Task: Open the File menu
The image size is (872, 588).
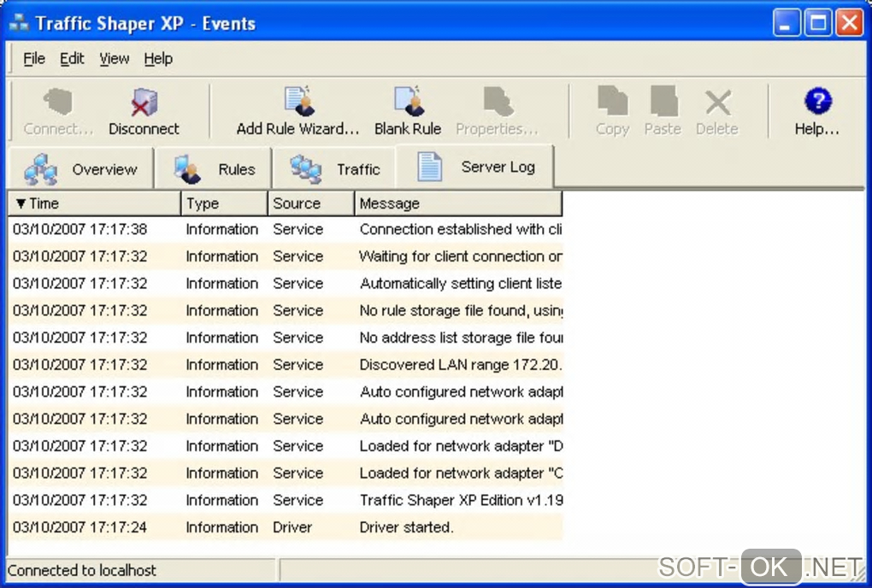Action: pos(34,58)
